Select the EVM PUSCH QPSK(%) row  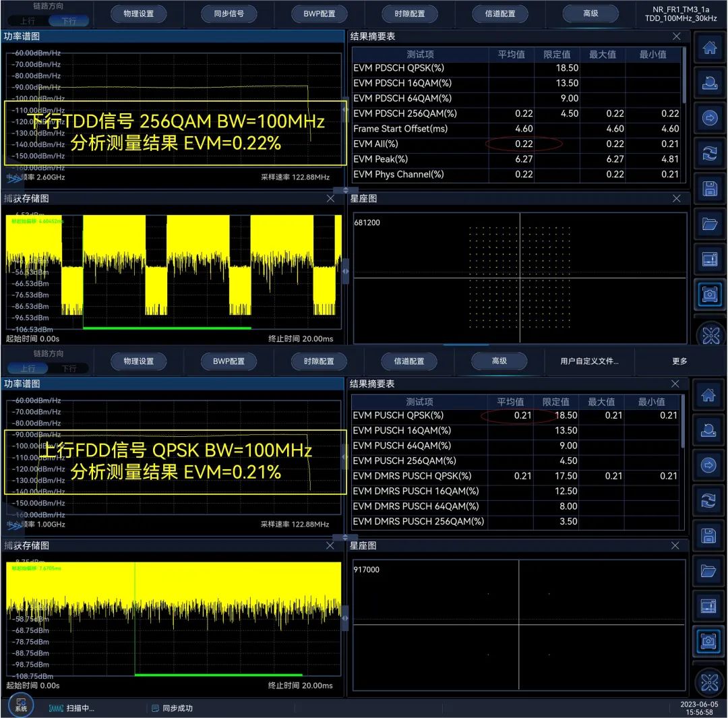click(x=516, y=415)
